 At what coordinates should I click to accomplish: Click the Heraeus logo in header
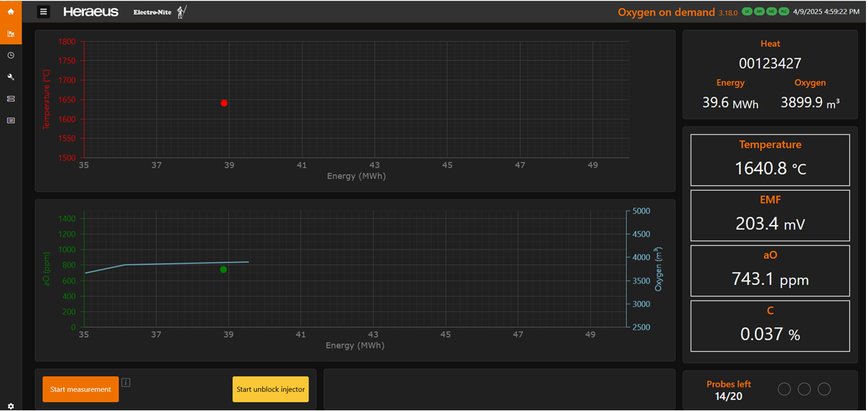pos(91,11)
